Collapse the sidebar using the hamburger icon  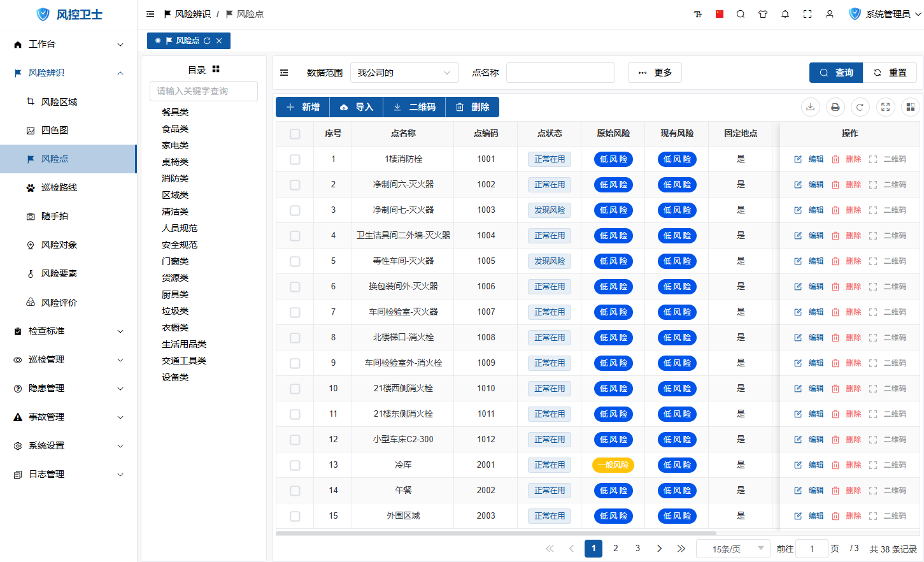coord(150,14)
